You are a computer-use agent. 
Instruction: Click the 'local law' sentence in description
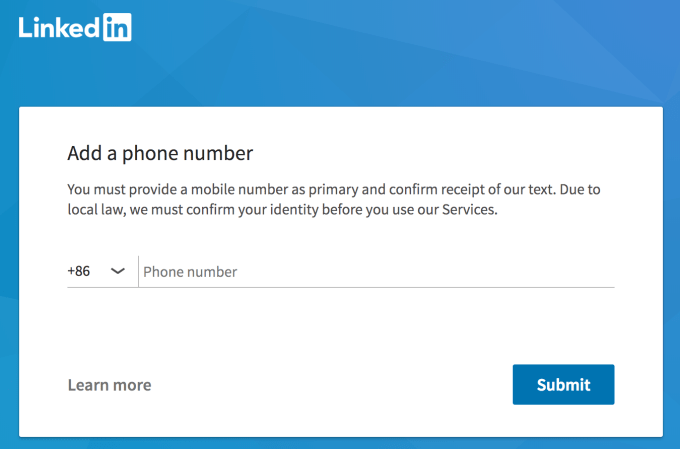coord(280,210)
